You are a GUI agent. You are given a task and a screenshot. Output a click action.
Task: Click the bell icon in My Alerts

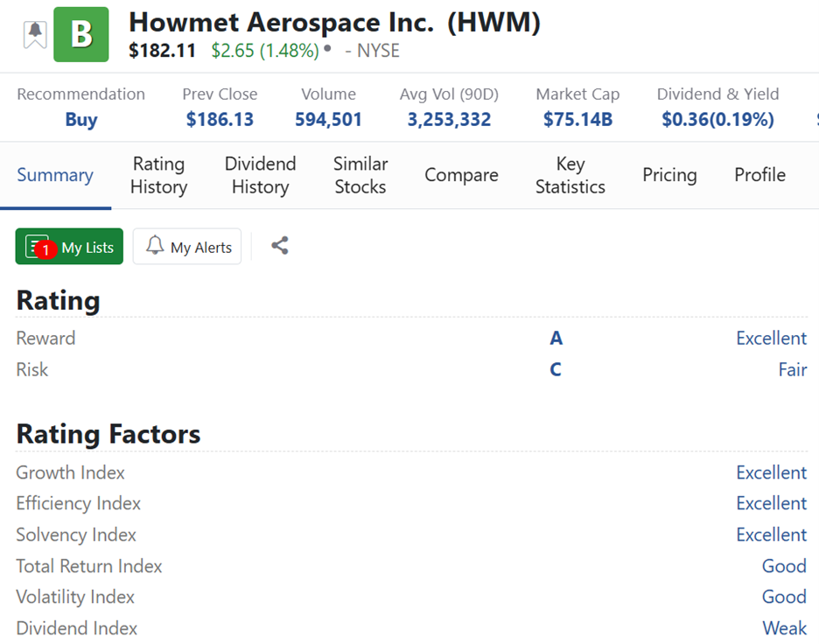click(x=155, y=245)
